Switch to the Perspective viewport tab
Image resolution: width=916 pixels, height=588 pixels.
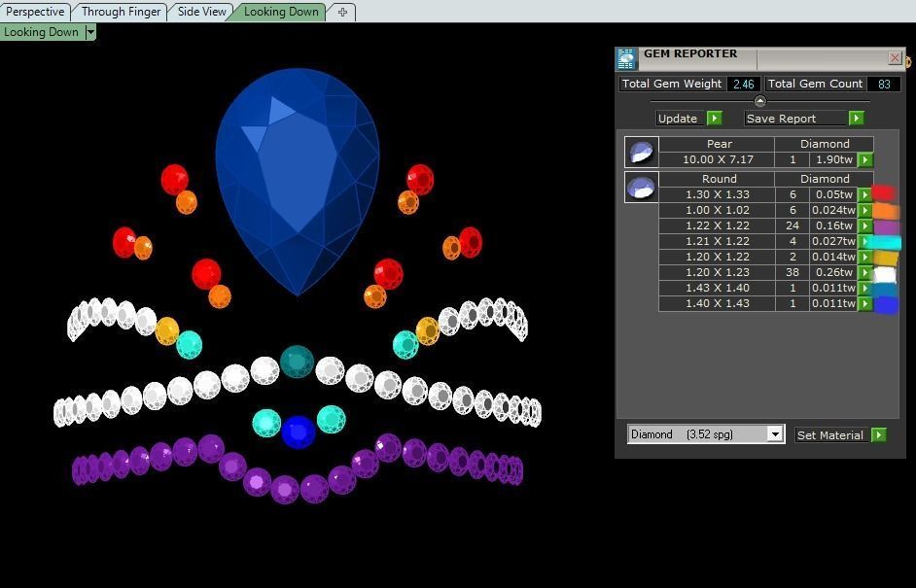coord(35,11)
